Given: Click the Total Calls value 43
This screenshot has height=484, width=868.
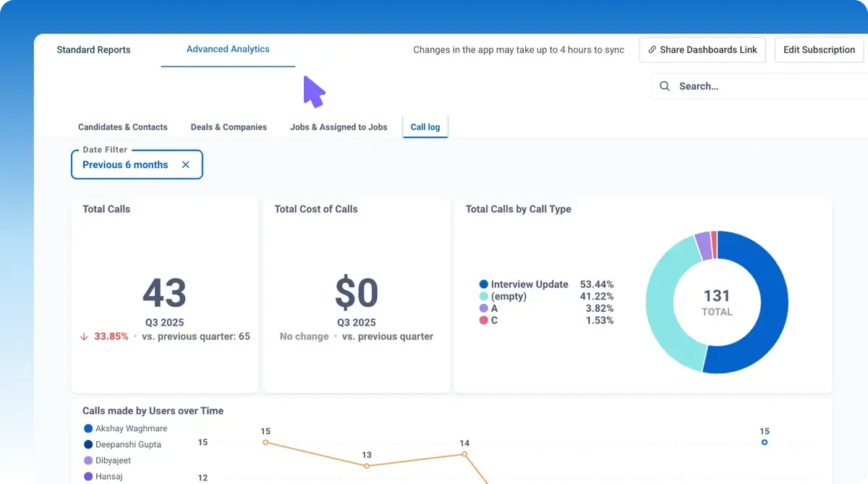Looking at the screenshot, I should (164, 293).
